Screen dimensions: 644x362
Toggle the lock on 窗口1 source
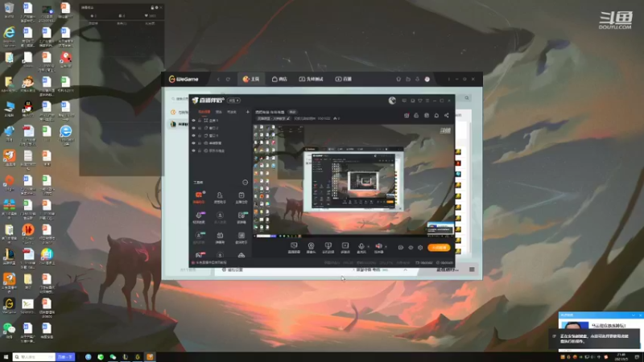point(200,135)
